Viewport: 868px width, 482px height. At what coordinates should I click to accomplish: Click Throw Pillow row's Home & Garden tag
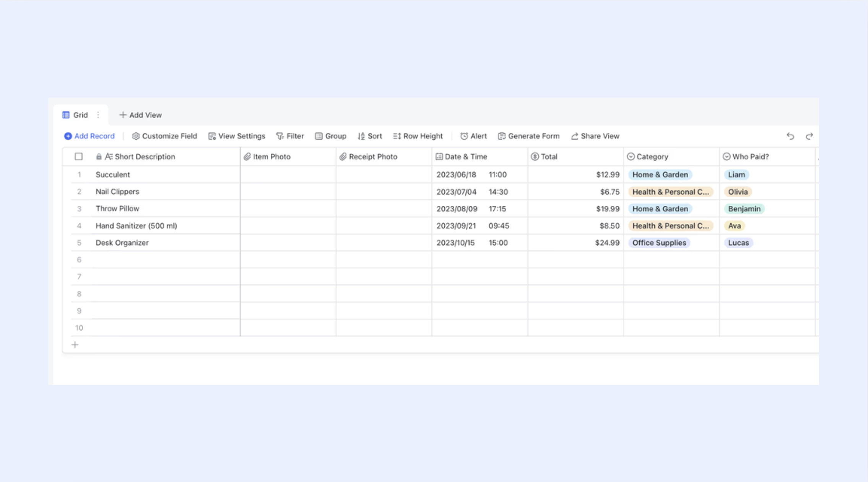660,209
